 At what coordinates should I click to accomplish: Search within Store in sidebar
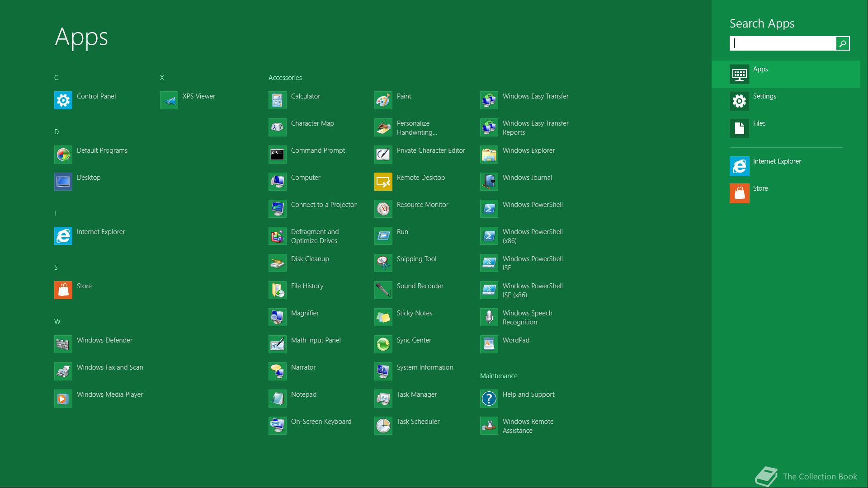(x=786, y=193)
